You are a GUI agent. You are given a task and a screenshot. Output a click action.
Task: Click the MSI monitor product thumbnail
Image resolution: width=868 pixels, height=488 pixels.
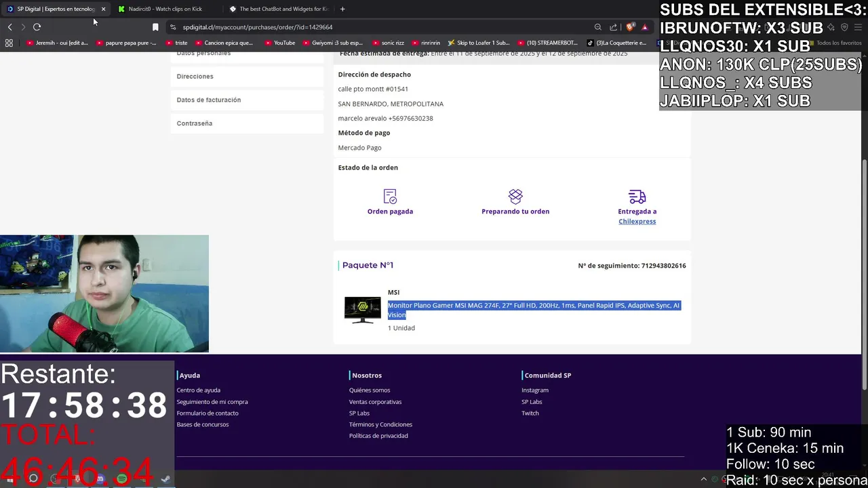[362, 310]
